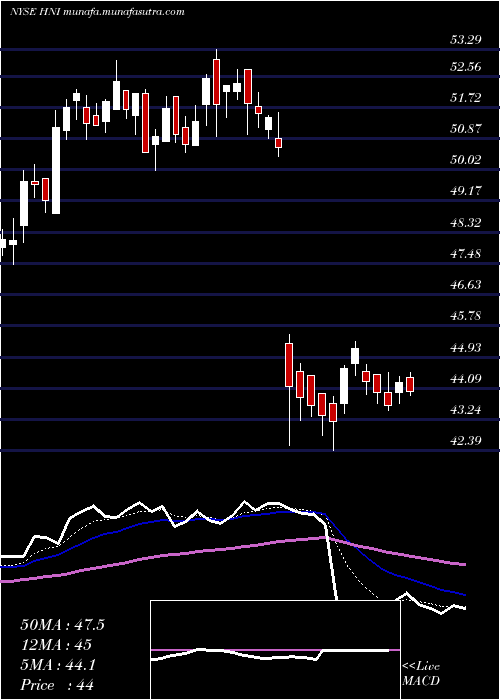Select the 49.17 price axis label
This screenshot has height=700, width=500.
click(x=465, y=191)
